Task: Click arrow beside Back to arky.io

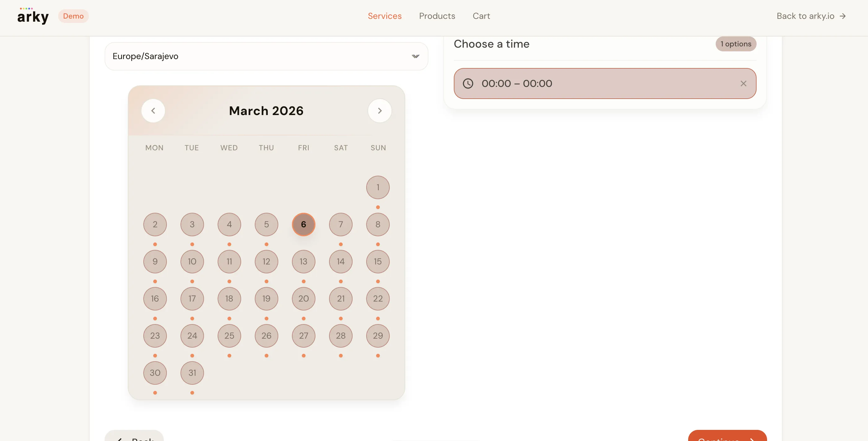Action: click(x=842, y=16)
